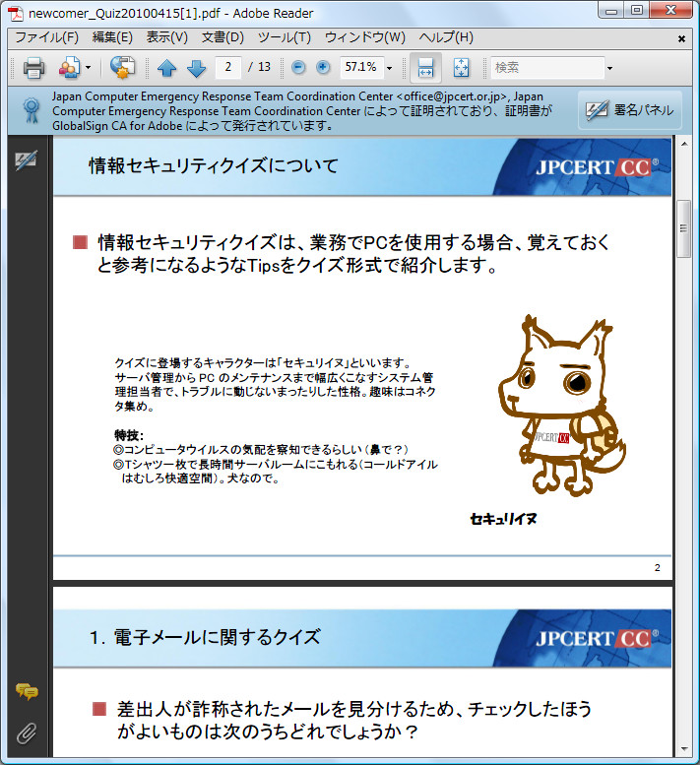The image size is (700, 765).
Task: Click the Adobe PDF icon in title bar
Action: click(16, 13)
